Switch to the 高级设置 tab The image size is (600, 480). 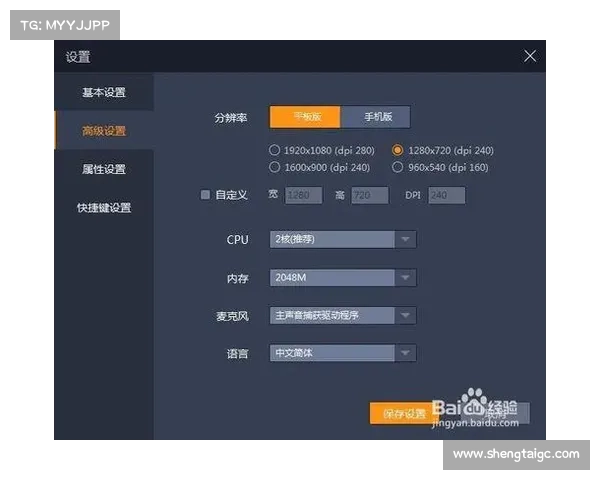point(104,131)
